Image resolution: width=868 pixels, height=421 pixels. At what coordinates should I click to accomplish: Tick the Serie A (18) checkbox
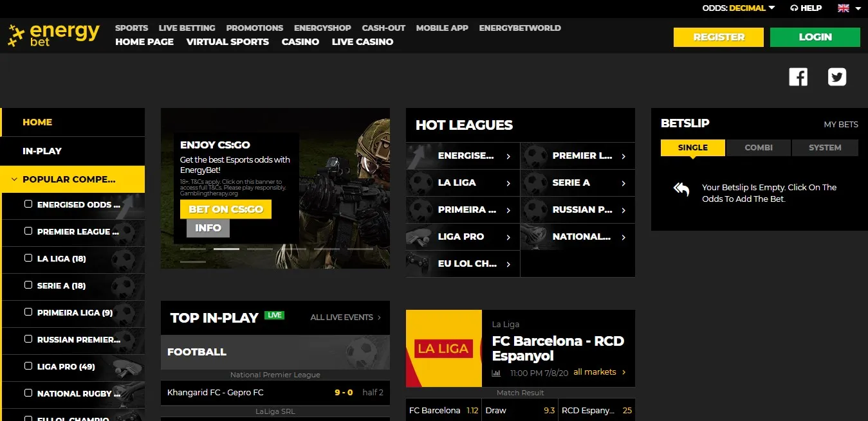28,285
